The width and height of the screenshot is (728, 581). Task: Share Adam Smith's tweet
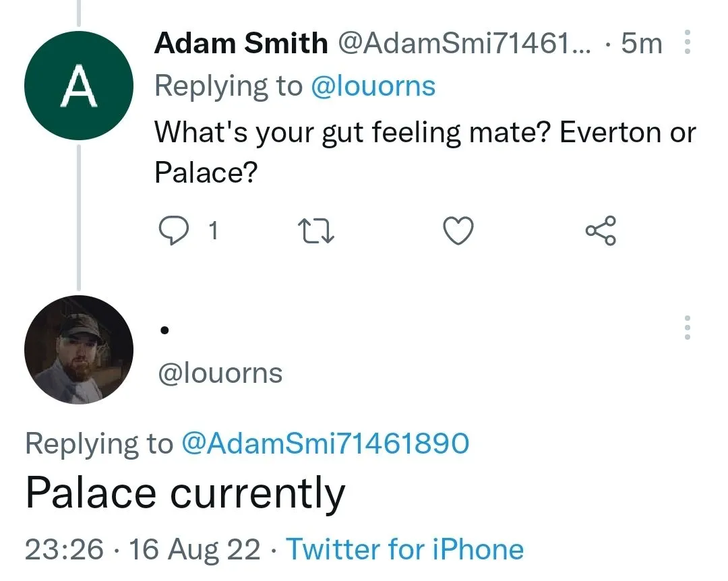click(600, 231)
